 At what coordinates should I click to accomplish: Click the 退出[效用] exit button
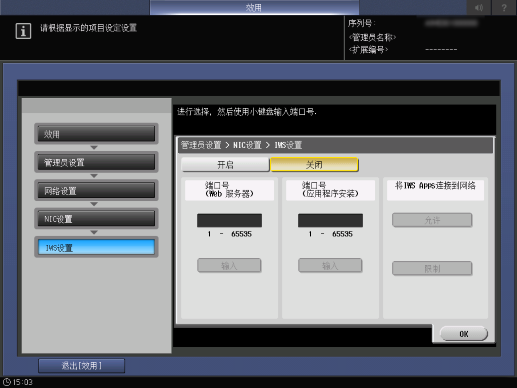tap(82, 366)
